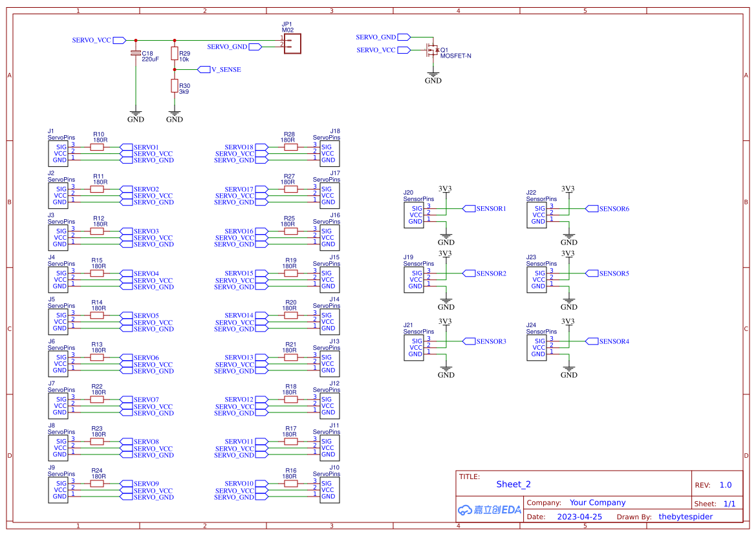Select the Q1 MOSFET-N transistor symbol
The image size is (756, 536).
coord(432,50)
